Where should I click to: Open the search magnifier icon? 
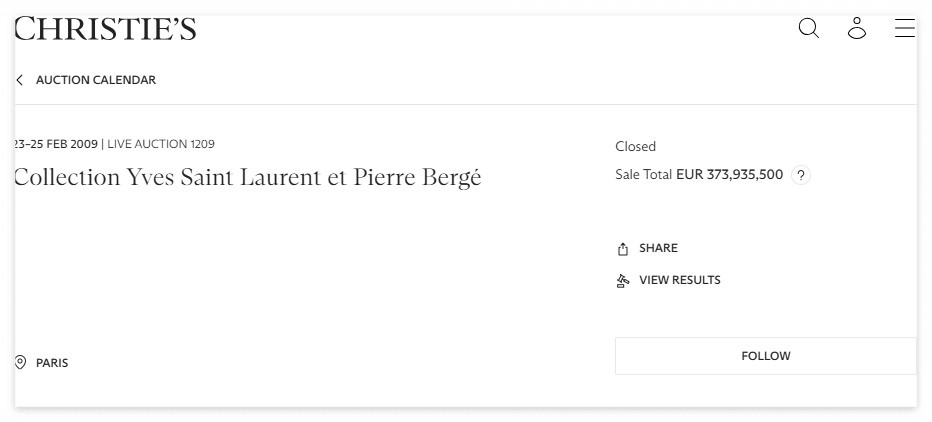click(x=808, y=28)
